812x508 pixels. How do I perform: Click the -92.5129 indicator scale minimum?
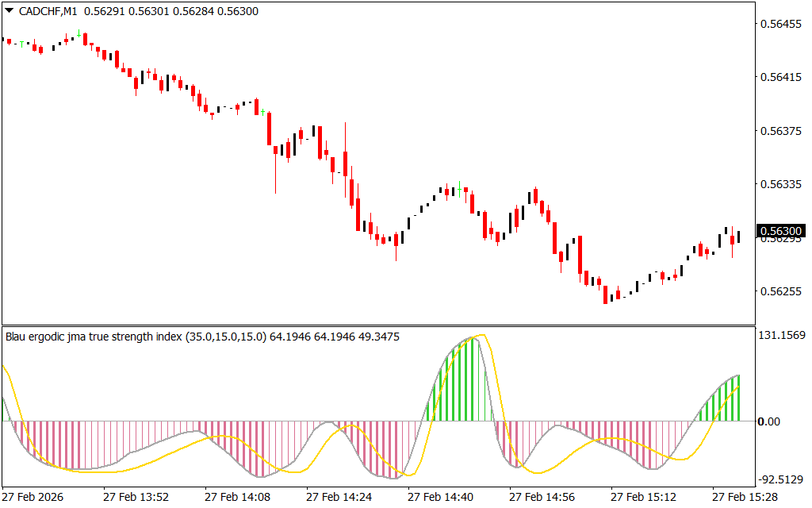point(780,479)
